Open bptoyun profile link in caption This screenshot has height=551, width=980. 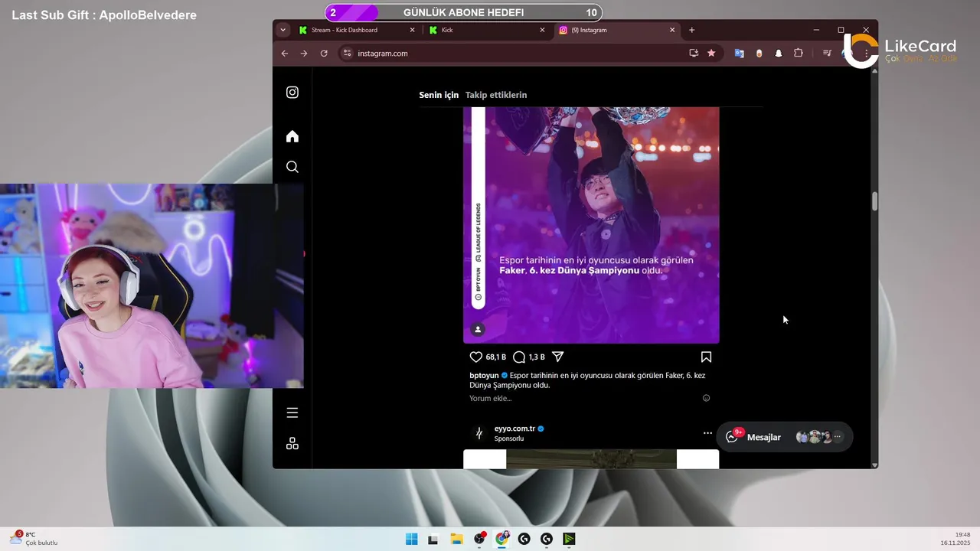click(485, 376)
